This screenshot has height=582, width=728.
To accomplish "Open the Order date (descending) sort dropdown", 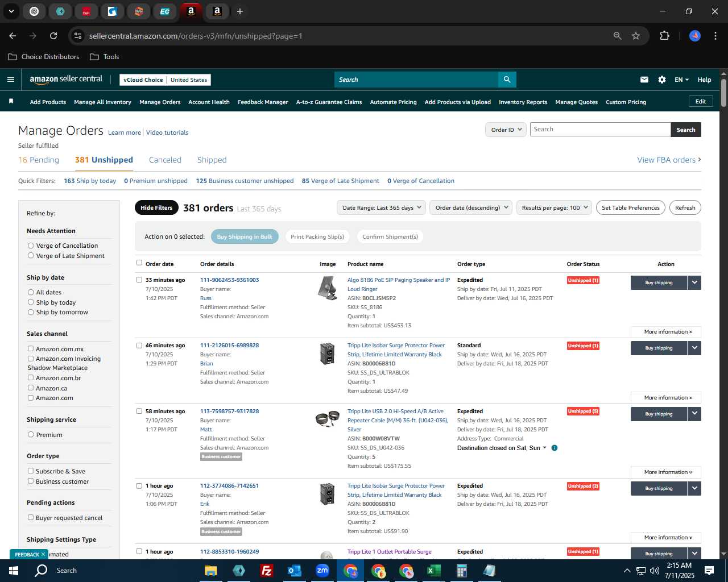I will [471, 207].
